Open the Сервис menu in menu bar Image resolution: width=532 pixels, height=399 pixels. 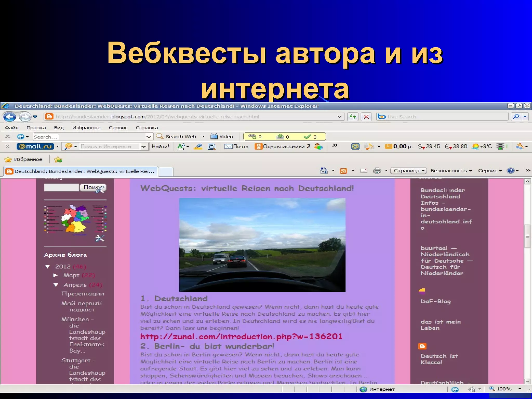118,128
